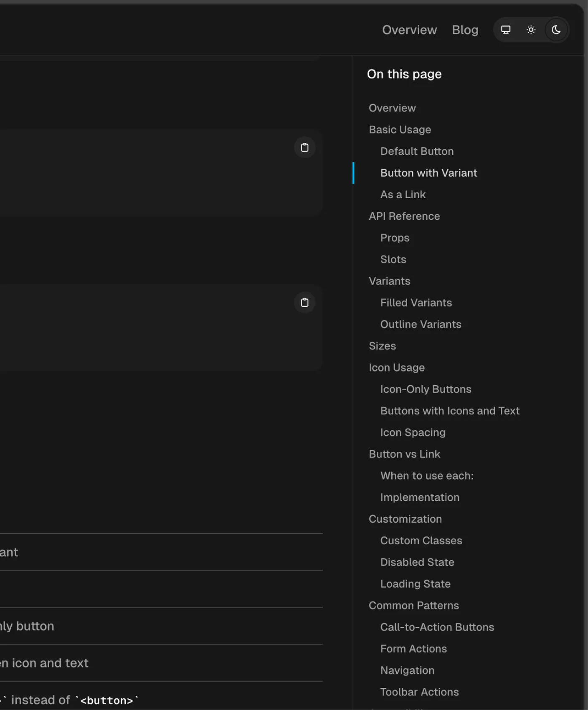Jump to the Sizes section
Screen dimensions: 588x710
click(382, 346)
